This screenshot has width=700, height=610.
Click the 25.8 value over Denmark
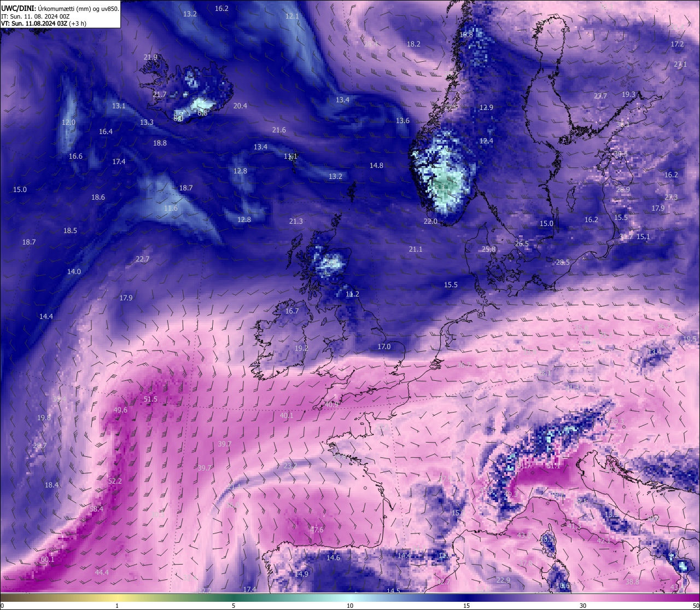tap(488, 249)
